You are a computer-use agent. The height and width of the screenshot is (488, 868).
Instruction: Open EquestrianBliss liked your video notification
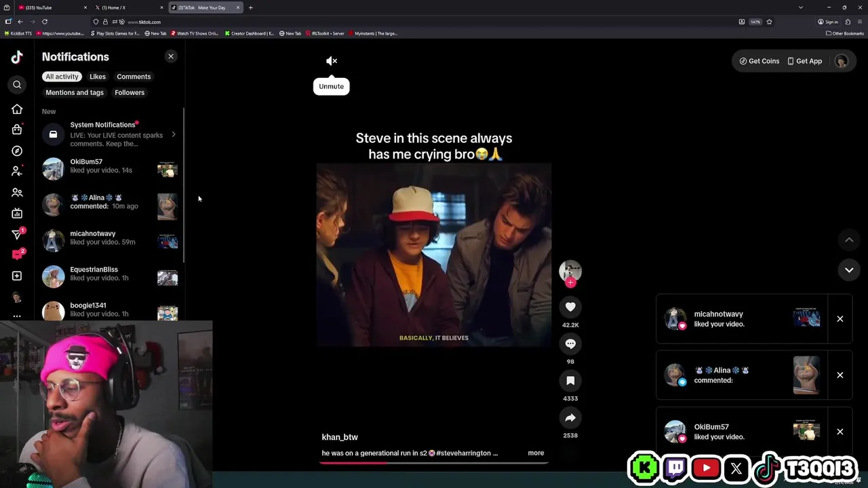tap(110, 277)
